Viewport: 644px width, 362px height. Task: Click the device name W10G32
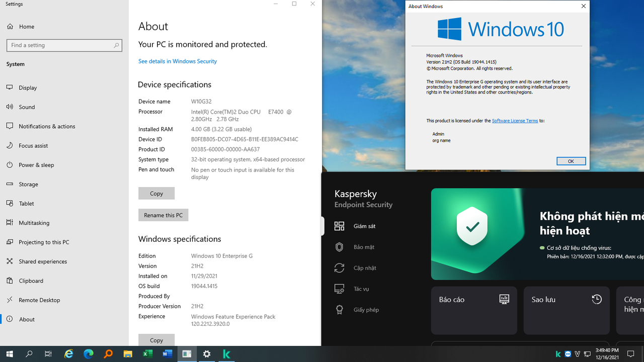pos(201,102)
